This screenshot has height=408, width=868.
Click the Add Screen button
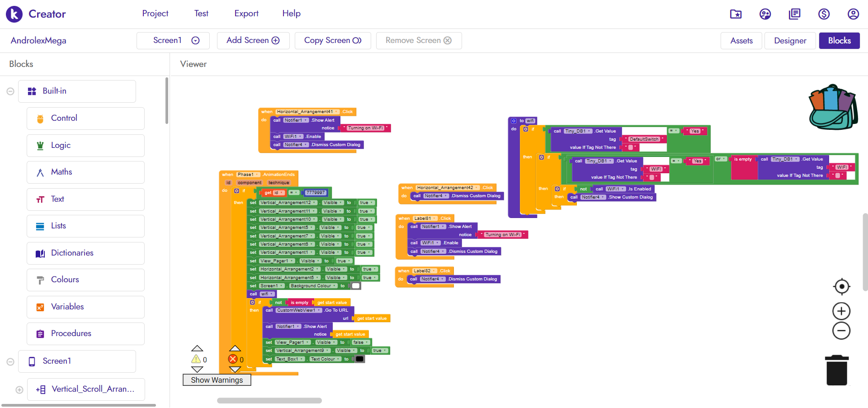[253, 41]
